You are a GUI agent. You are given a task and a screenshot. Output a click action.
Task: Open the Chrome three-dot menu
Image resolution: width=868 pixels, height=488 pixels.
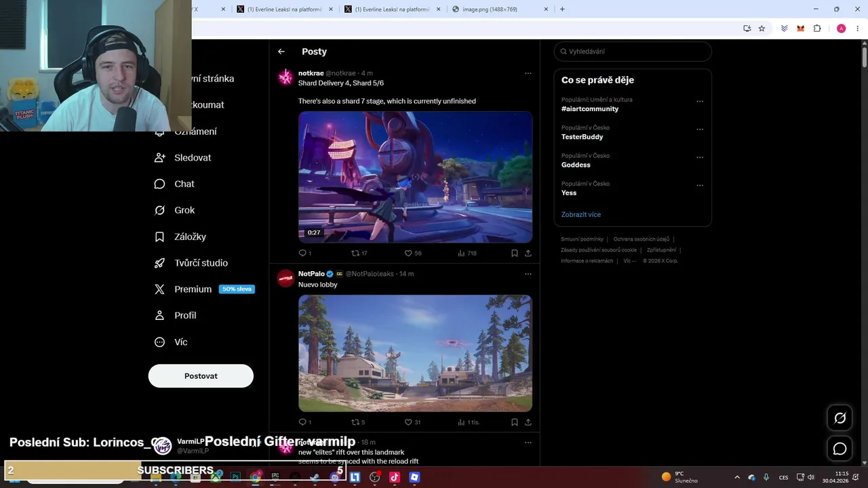tap(858, 28)
